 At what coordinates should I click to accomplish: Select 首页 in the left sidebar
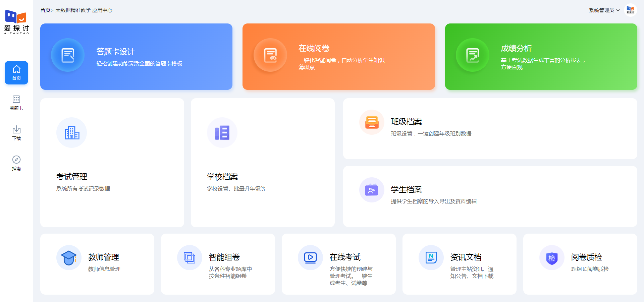(x=16, y=73)
